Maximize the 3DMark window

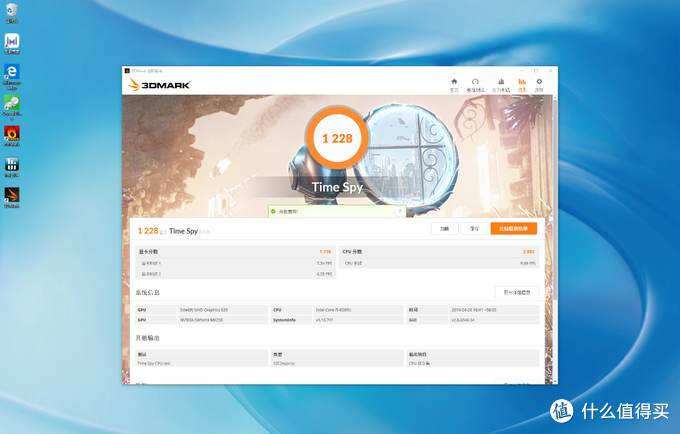(x=536, y=71)
